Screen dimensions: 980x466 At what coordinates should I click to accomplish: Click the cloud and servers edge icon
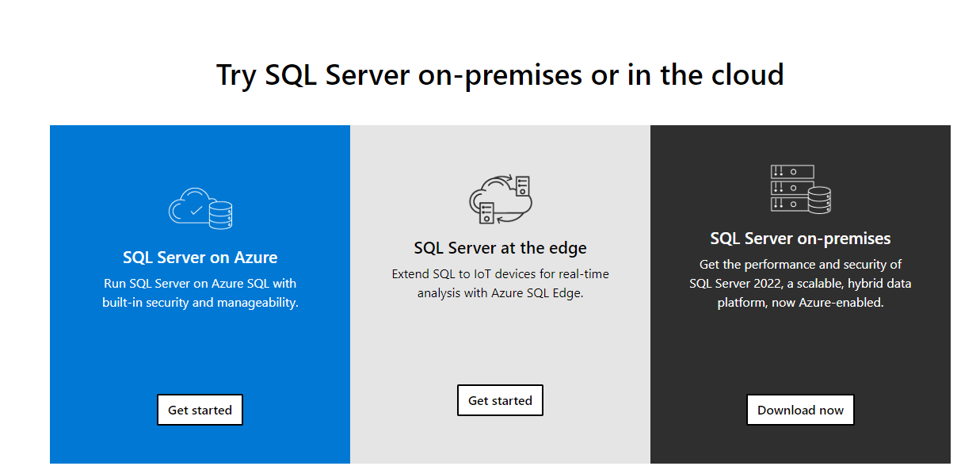click(x=501, y=200)
